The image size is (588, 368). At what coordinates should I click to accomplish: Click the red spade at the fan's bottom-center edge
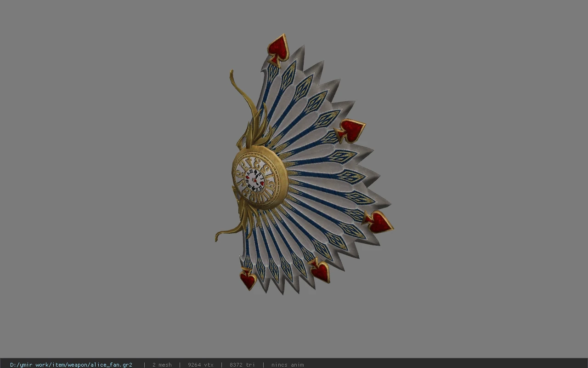click(x=320, y=270)
